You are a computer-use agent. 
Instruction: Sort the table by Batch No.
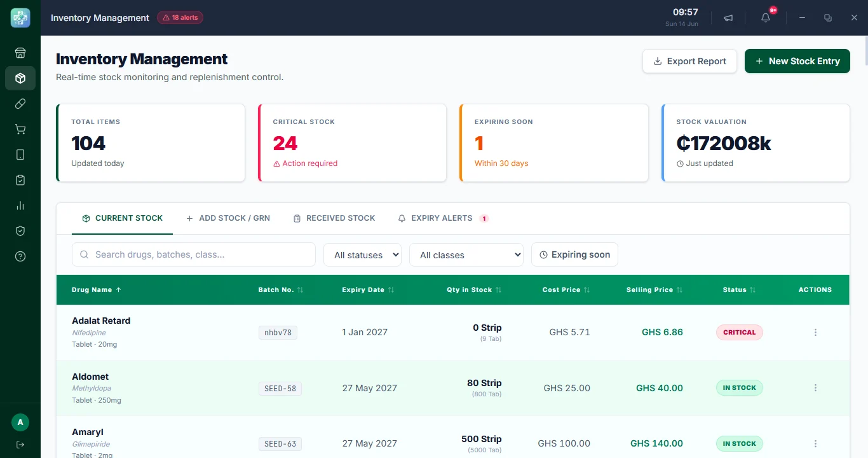click(x=281, y=289)
